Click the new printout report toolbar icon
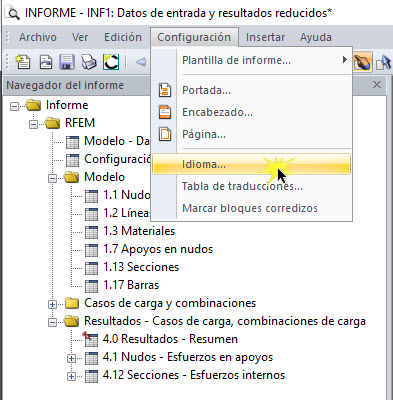Image resolution: width=393 pixels, height=400 pixels. pos(22,62)
